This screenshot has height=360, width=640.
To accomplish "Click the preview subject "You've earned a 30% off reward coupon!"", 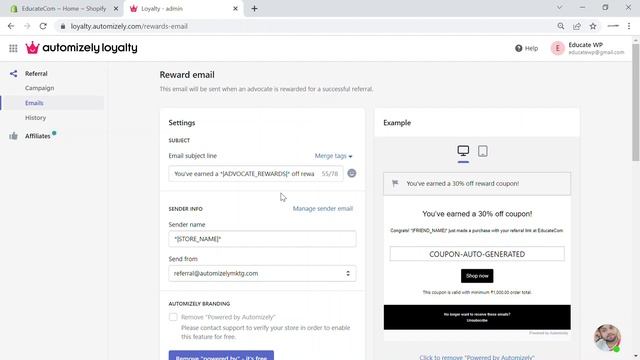I will [x=462, y=184].
